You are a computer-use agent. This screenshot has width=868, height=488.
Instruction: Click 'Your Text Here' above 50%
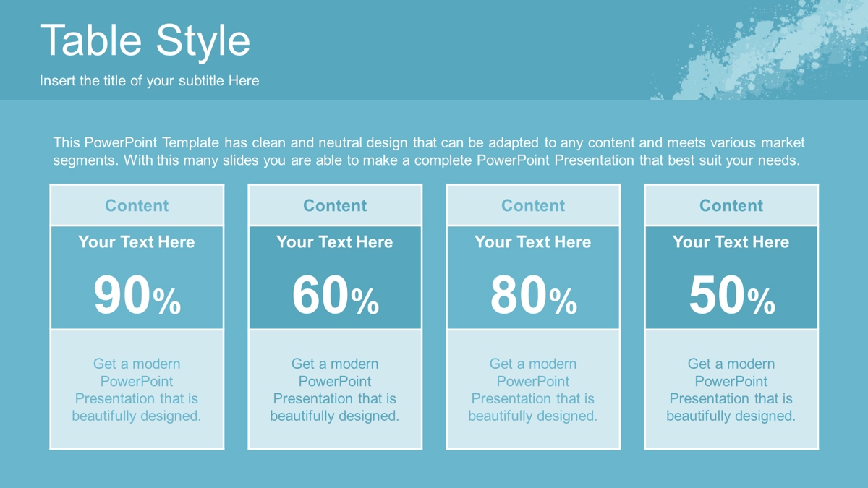(x=731, y=242)
